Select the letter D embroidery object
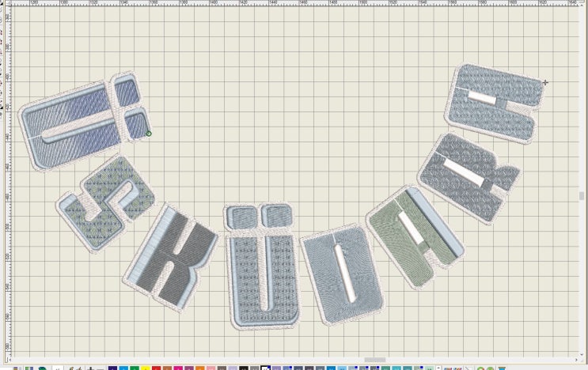 341,275
